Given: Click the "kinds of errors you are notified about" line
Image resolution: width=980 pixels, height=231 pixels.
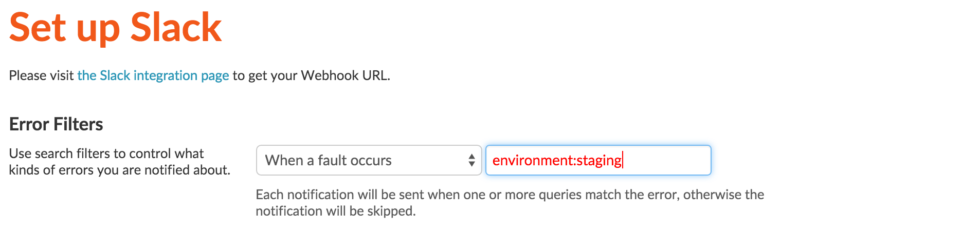Looking at the screenshot, I should tap(119, 170).
